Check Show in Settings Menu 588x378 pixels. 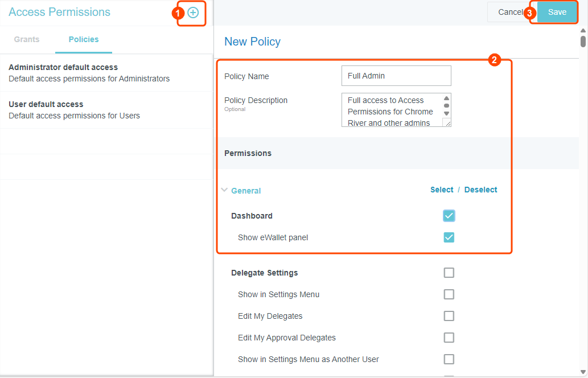coord(449,294)
